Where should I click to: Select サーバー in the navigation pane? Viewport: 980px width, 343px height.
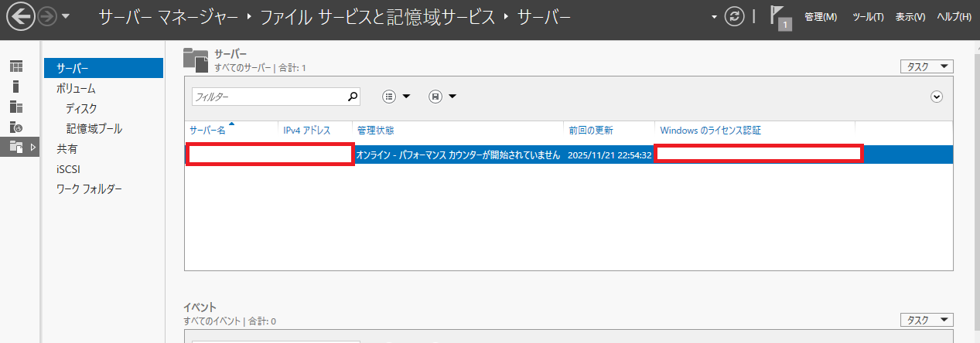[104, 68]
